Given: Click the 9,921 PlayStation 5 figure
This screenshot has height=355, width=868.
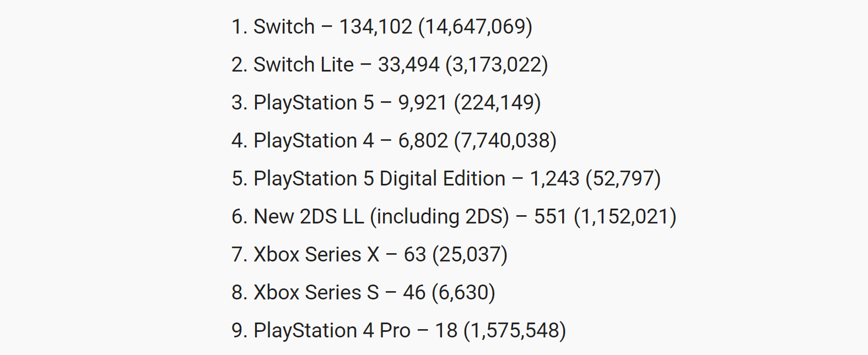Looking at the screenshot, I should 422,102.
